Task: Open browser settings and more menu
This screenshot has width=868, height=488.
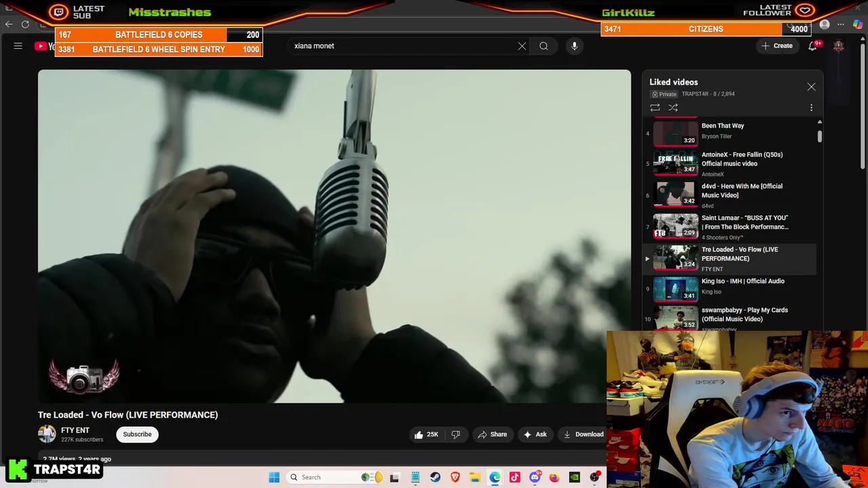Action: click(x=841, y=24)
